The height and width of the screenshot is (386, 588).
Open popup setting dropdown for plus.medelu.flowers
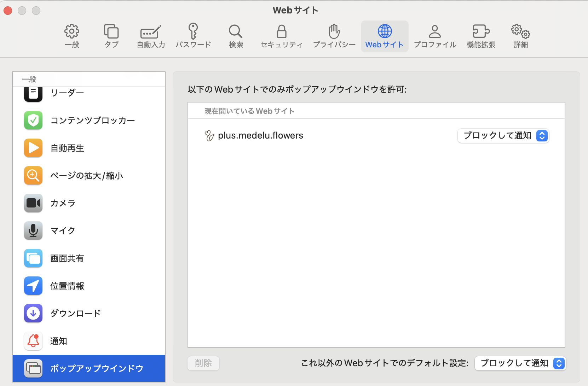[503, 135]
